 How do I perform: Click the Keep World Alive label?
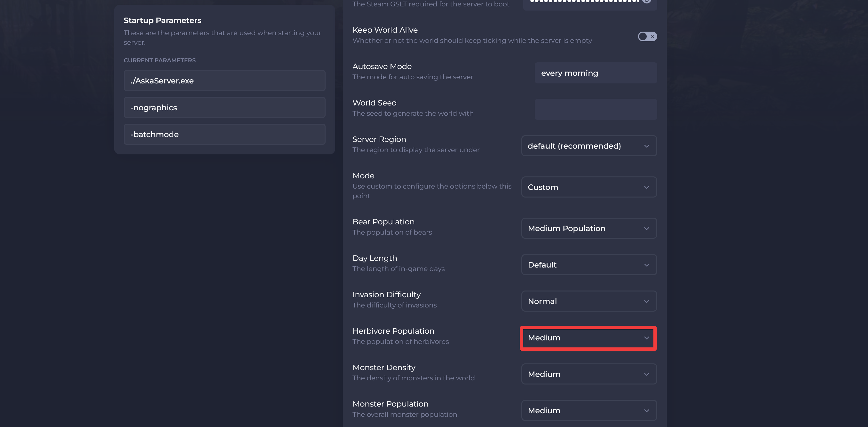pos(385,30)
